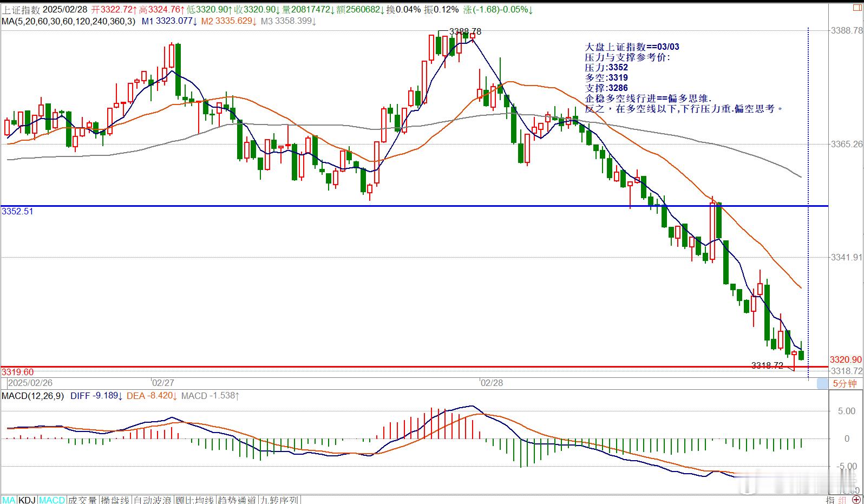Open the 趋势通道 tab
The width and height of the screenshot is (864, 504).
click(x=237, y=500)
